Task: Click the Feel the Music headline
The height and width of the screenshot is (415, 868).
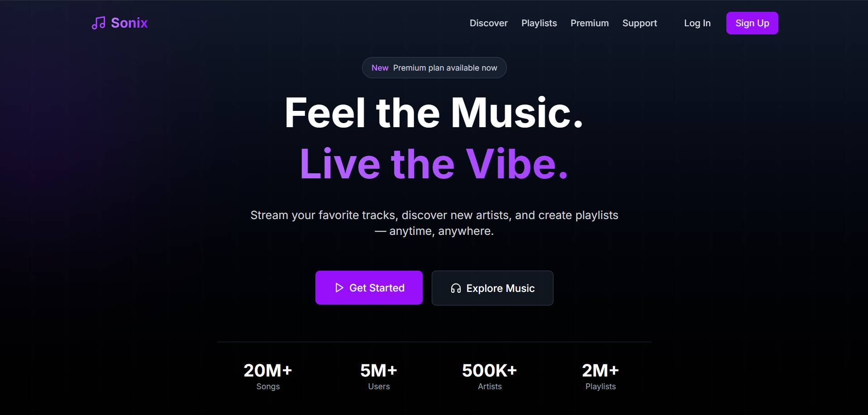Action: [434, 113]
